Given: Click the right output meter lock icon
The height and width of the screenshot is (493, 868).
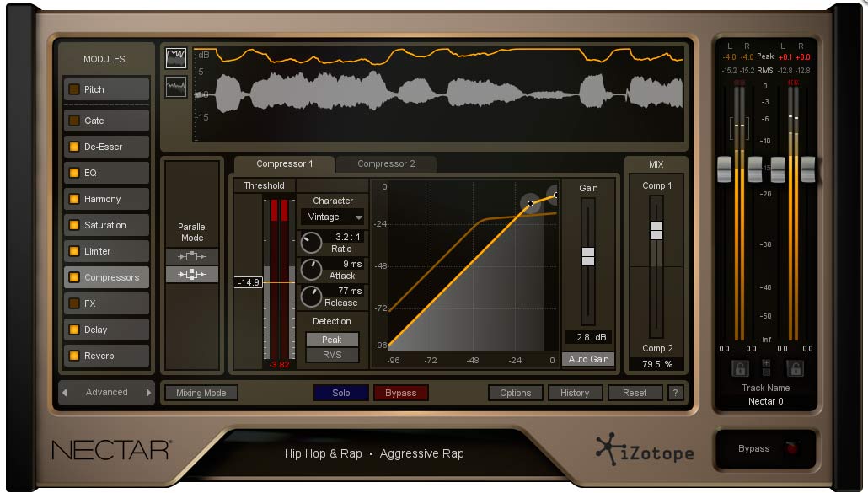Looking at the screenshot, I should 795,367.
